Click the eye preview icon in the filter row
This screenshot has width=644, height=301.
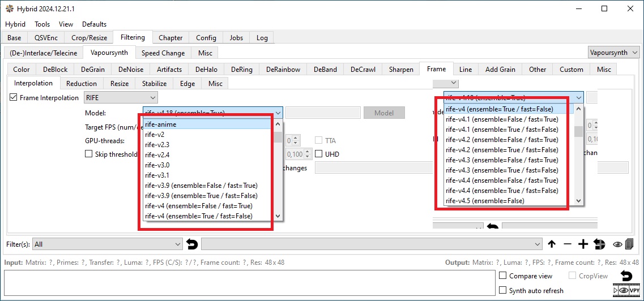coord(617,244)
